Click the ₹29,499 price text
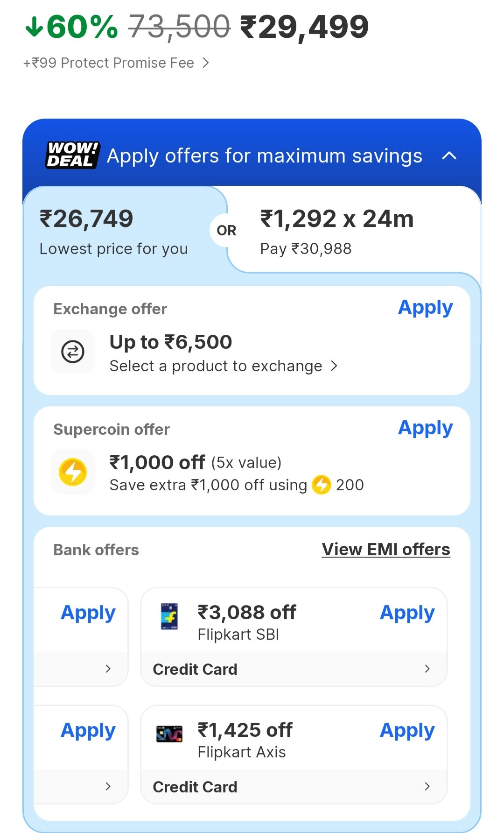This screenshot has height=833, width=504. [x=305, y=27]
